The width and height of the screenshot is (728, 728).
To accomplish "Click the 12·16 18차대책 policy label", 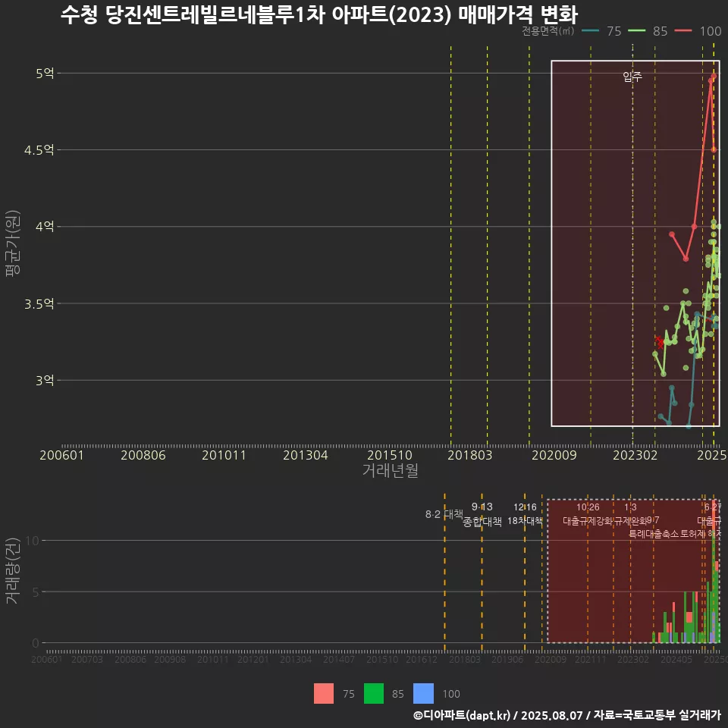I will pos(525,514).
